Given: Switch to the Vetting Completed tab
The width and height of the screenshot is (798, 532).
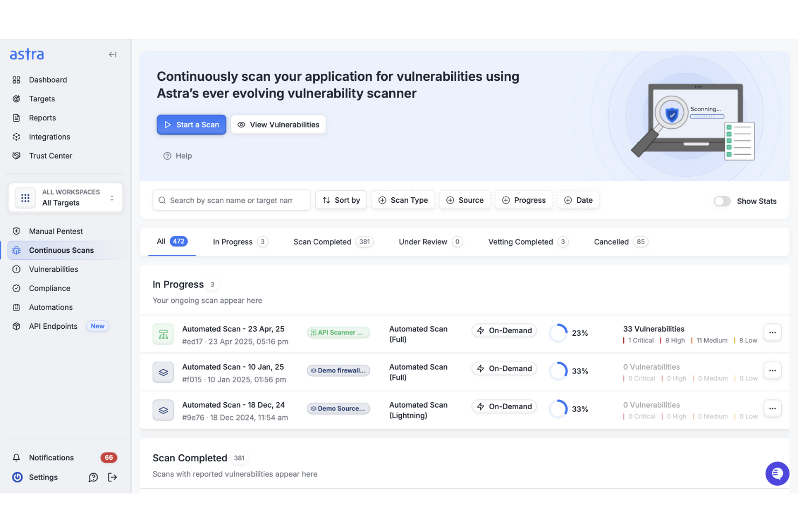Looking at the screenshot, I should coord(528,242).
